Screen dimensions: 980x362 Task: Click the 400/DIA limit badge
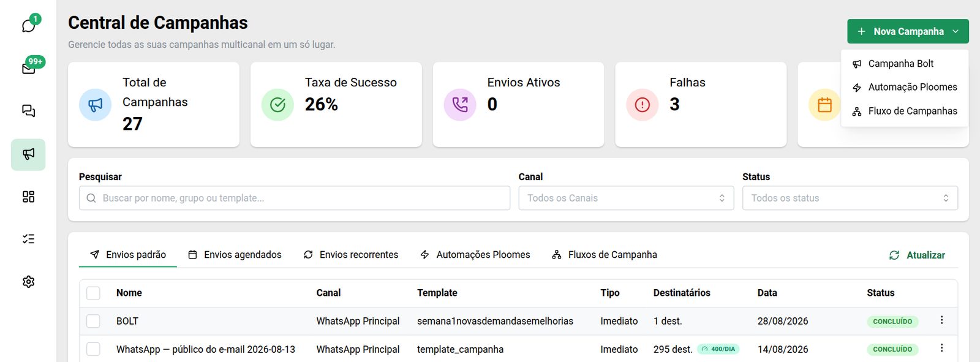coord(718,349)
